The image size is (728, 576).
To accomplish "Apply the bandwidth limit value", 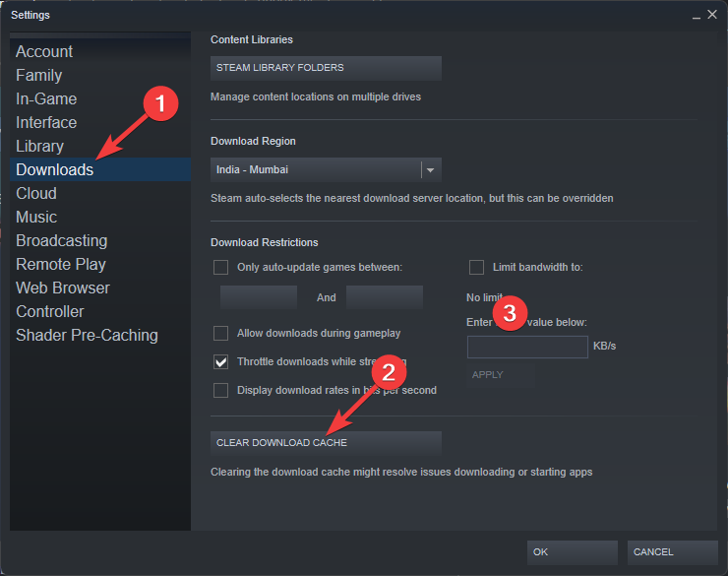I will tap(500, 375).
